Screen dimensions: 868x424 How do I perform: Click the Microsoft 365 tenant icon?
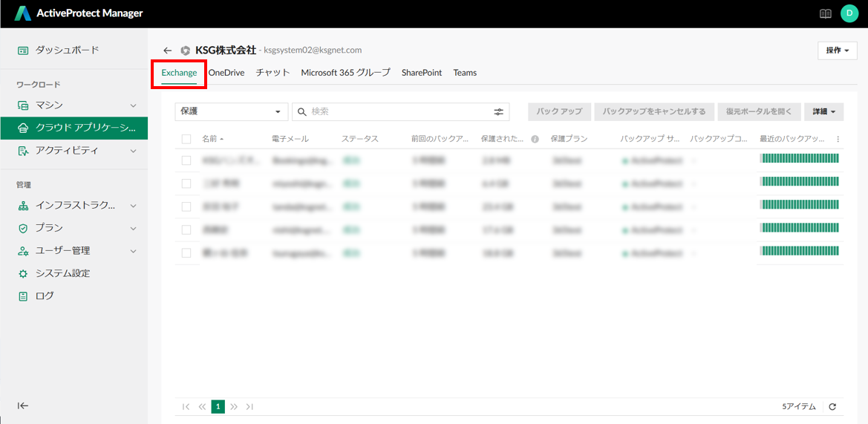(x=186, y=50)
